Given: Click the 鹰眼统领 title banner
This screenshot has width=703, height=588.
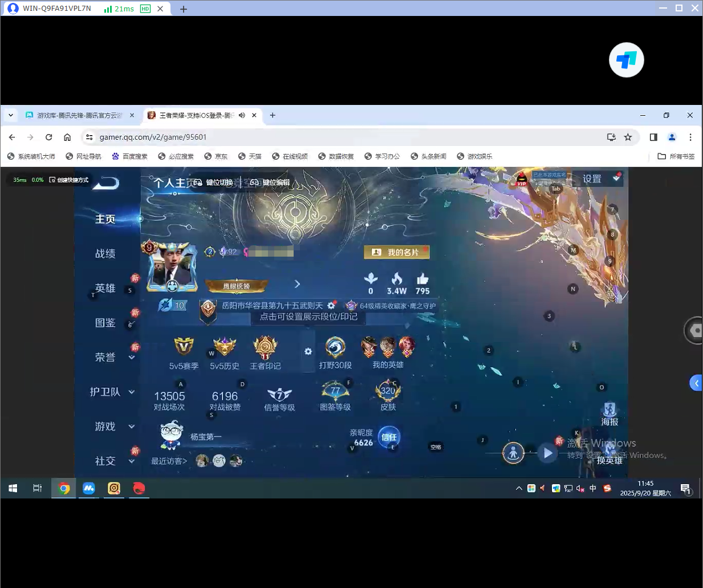Looking at the screenshot, I should pos(236,286).
